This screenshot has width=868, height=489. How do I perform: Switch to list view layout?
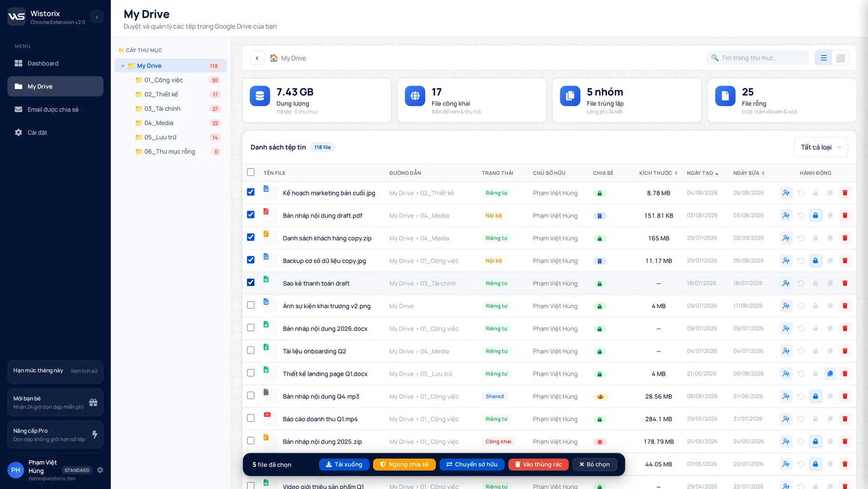[824, 58]
